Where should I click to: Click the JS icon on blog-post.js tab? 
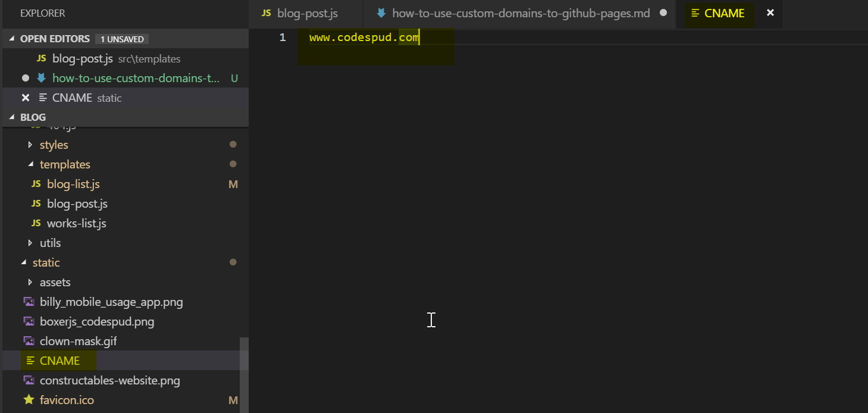click(267, 13)
